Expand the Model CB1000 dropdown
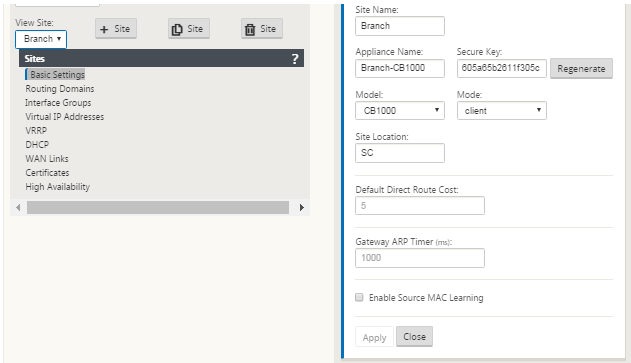Screen dimensions: 631x363 [x=400, y=111]
